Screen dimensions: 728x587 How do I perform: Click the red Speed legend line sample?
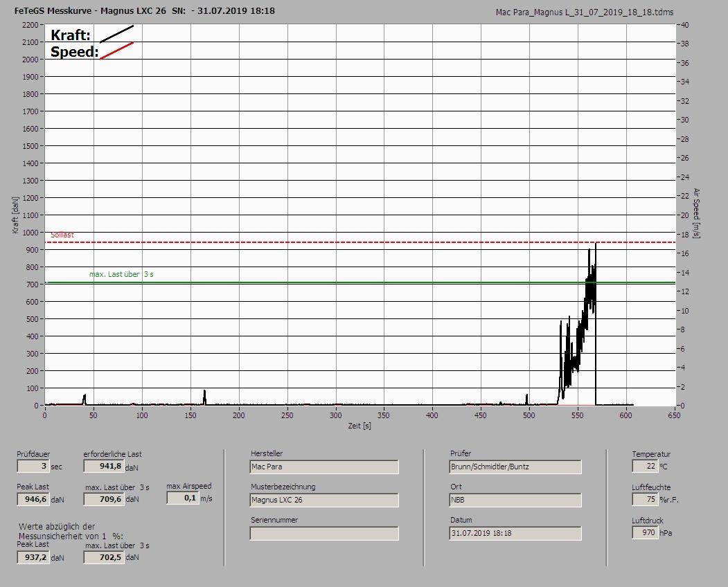point(117,51)
